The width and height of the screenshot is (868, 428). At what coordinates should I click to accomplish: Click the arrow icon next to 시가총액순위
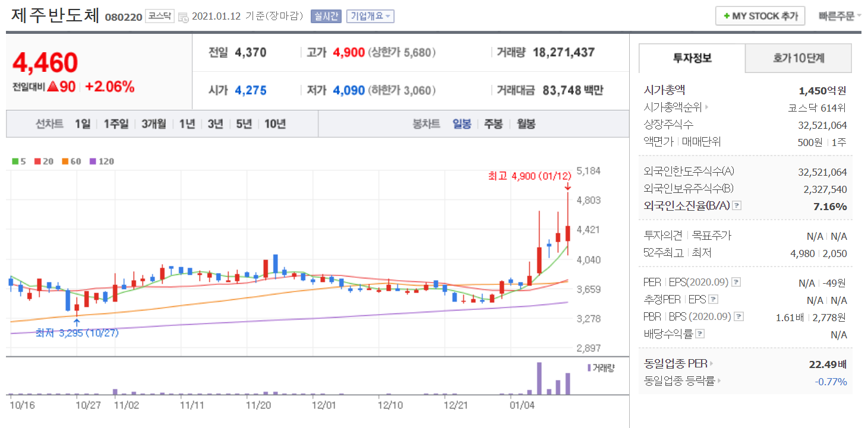point(707,107)
